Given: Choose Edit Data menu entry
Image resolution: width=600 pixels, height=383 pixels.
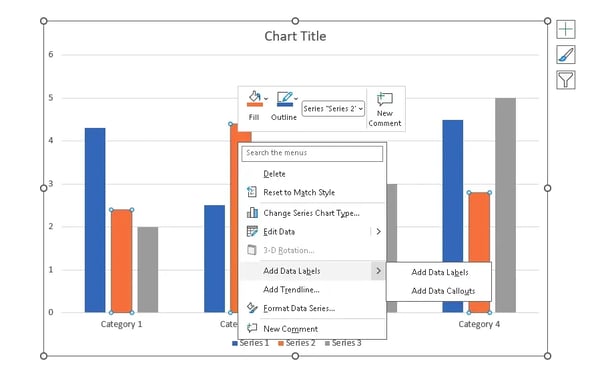Looking at the screenshot, I should [x=279, y=231].
